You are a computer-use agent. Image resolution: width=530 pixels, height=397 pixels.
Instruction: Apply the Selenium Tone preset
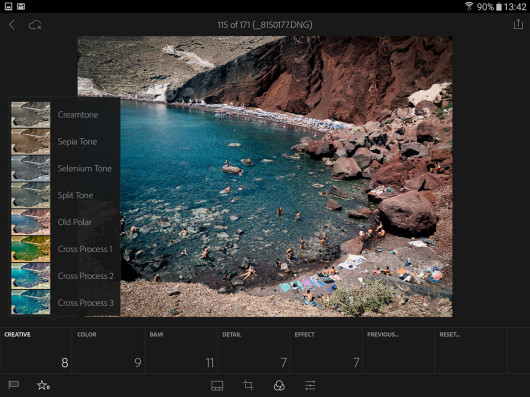coord(66,168)
